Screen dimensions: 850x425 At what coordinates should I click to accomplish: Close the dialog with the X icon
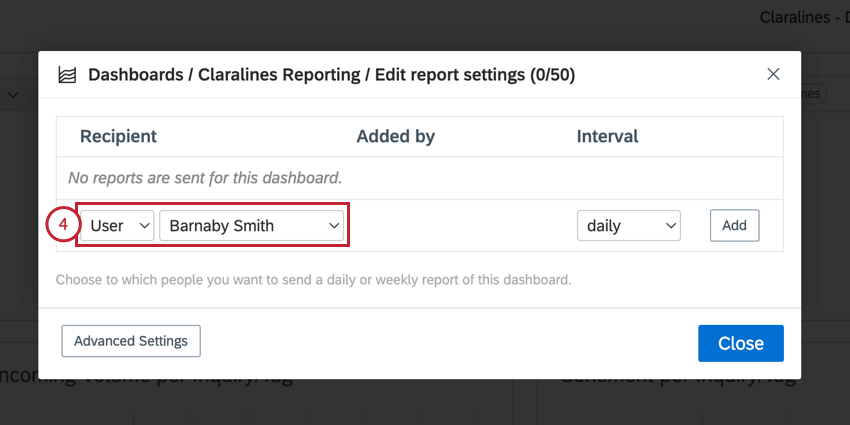773,74
